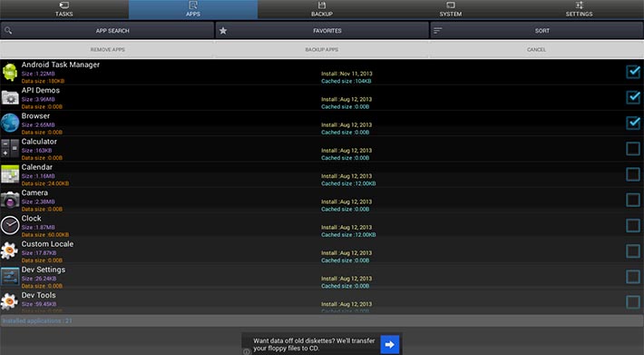Select the Browser app name
This screenshot has width=644, height=355.
[x=35, y=116]
